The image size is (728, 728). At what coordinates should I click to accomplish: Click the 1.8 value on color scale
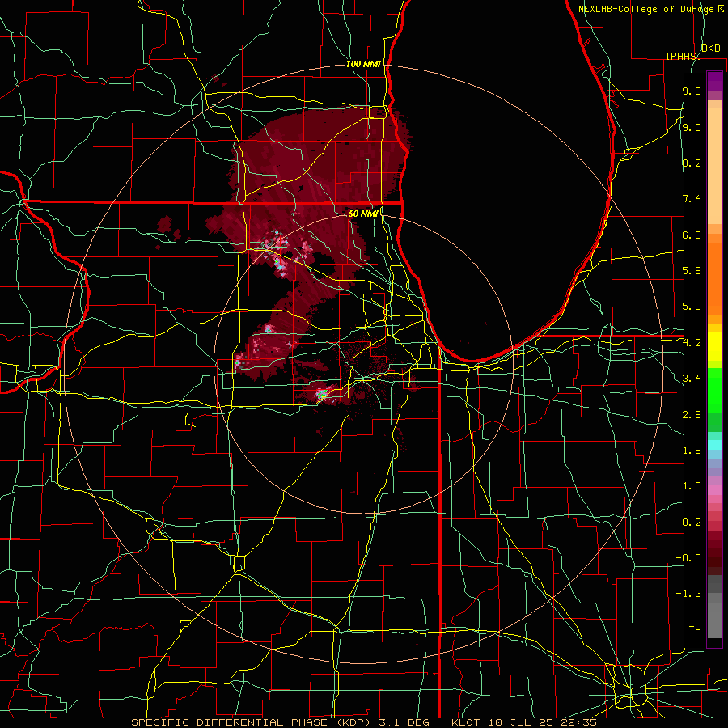(692, 451)
